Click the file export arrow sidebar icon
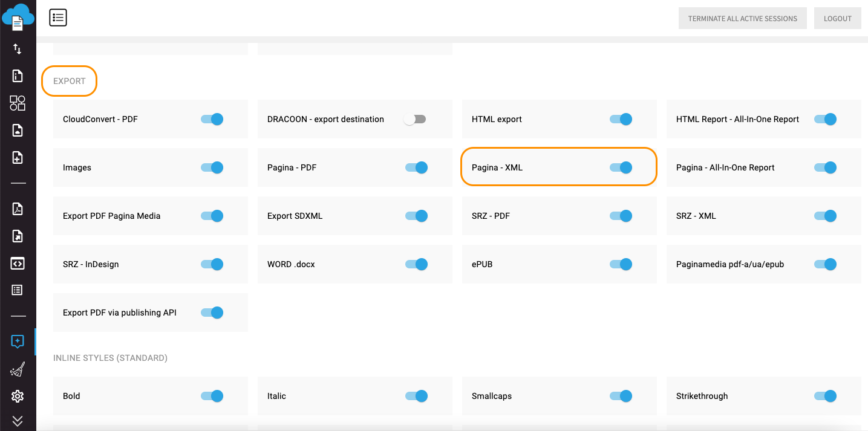Viewport: 868px width, 431px height. tap(18, 236)
